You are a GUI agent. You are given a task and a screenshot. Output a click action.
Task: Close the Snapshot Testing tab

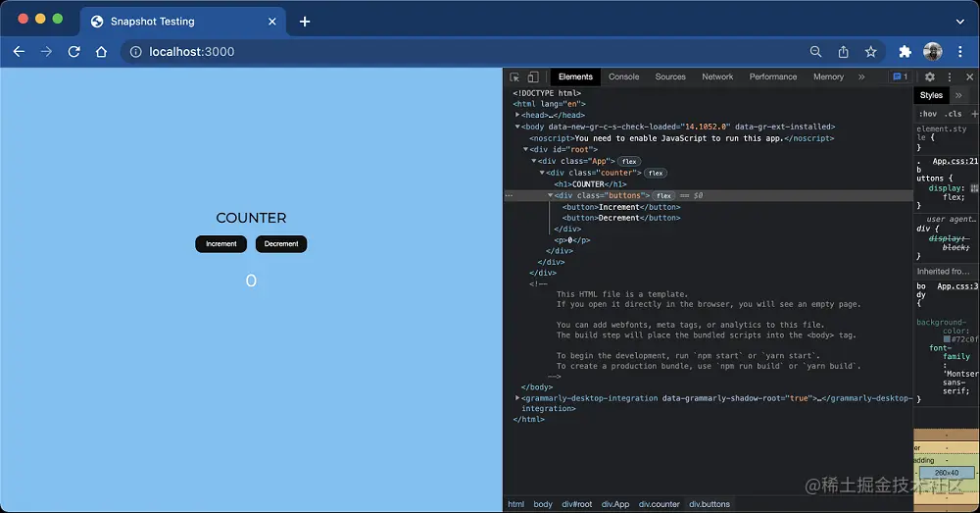[x=271, y=22]
